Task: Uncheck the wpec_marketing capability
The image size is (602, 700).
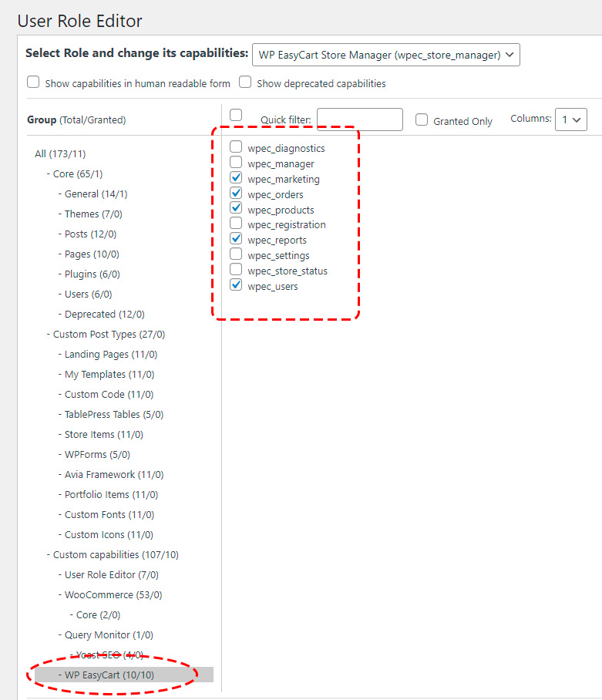Action: point(236,178)
